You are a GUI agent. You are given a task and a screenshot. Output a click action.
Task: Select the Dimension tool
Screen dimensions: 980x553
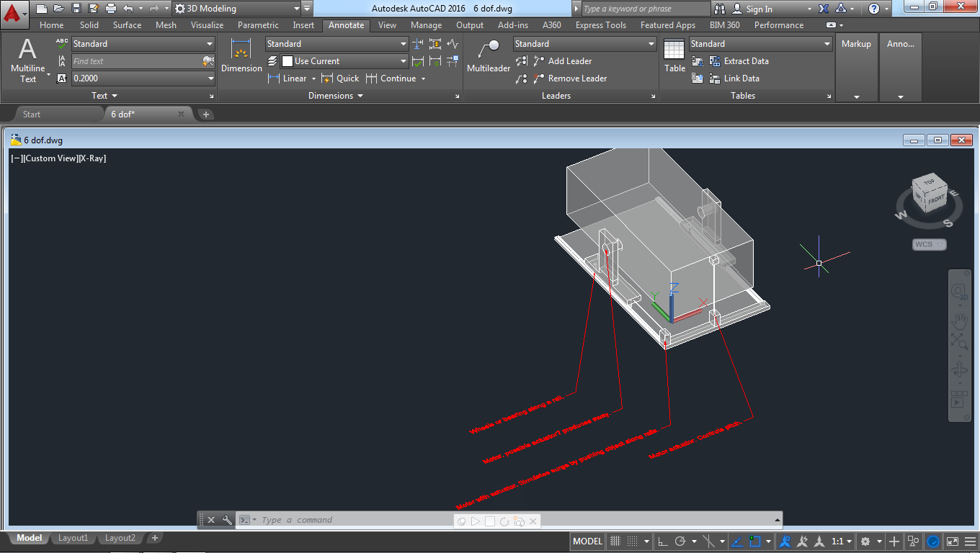pyautogui.click(x=241, y=56)
